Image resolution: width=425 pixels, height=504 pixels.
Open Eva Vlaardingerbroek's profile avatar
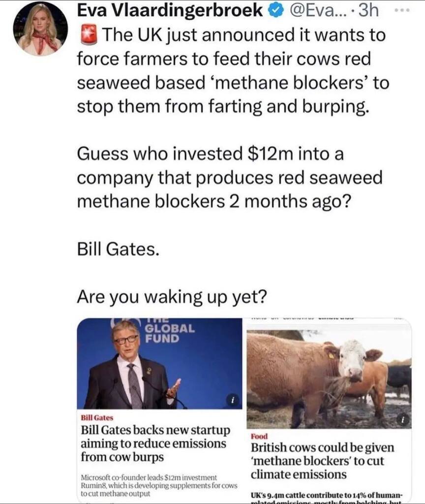(40, 28)
